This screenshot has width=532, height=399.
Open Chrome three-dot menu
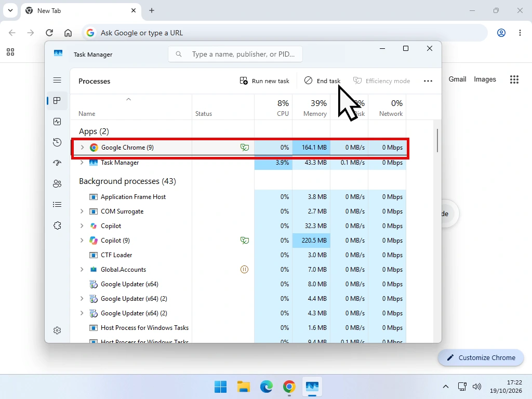[x=520, y=33]
